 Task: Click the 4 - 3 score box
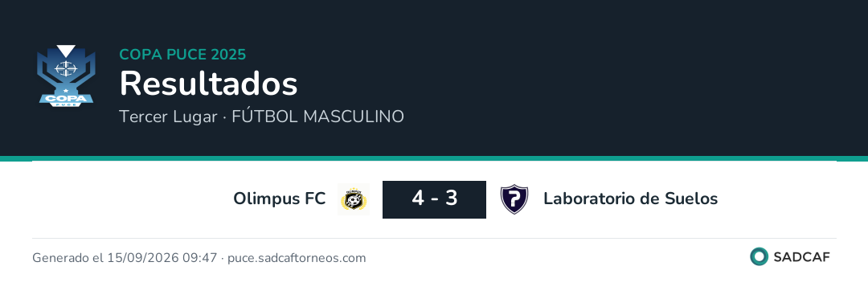coord(435,199)
